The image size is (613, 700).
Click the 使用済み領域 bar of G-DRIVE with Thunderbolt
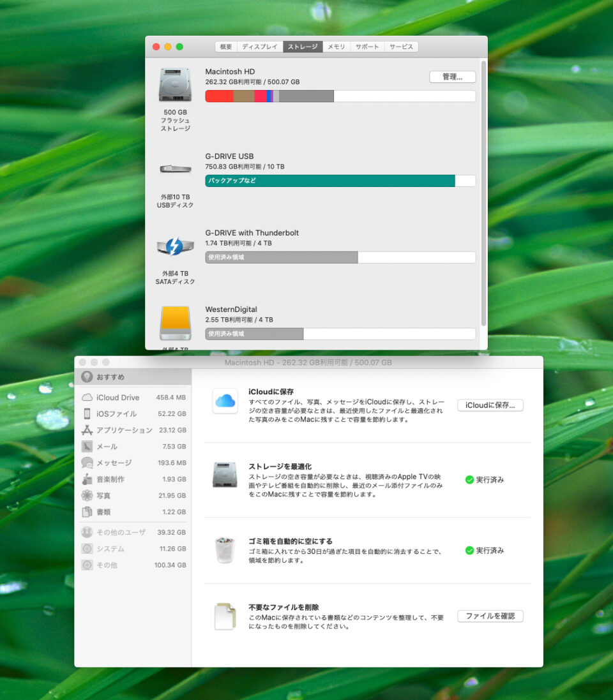tap(282, 257)
